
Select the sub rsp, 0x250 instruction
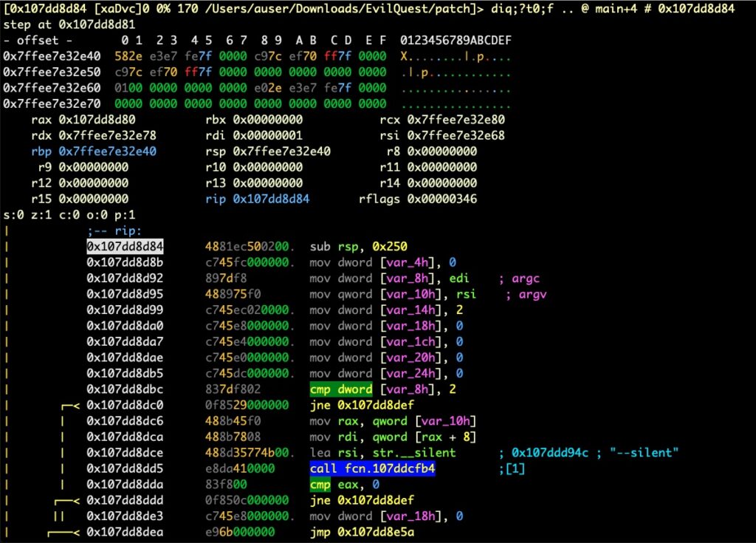click(358, 245)
